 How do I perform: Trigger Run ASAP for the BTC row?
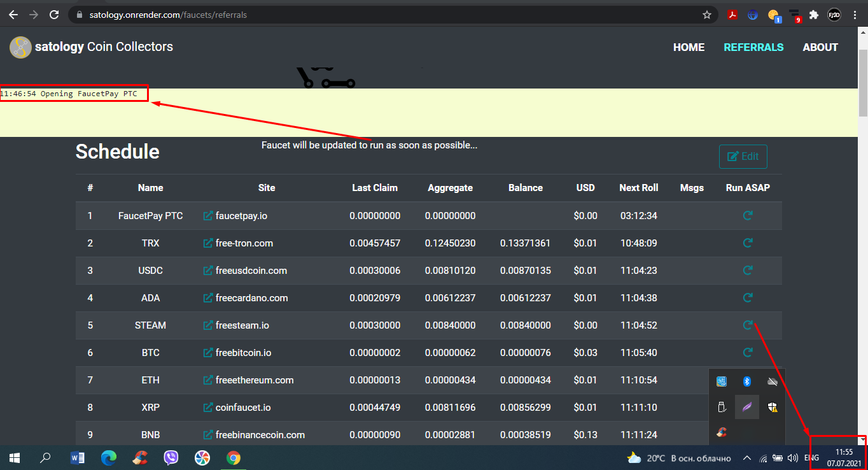point(748,352)
